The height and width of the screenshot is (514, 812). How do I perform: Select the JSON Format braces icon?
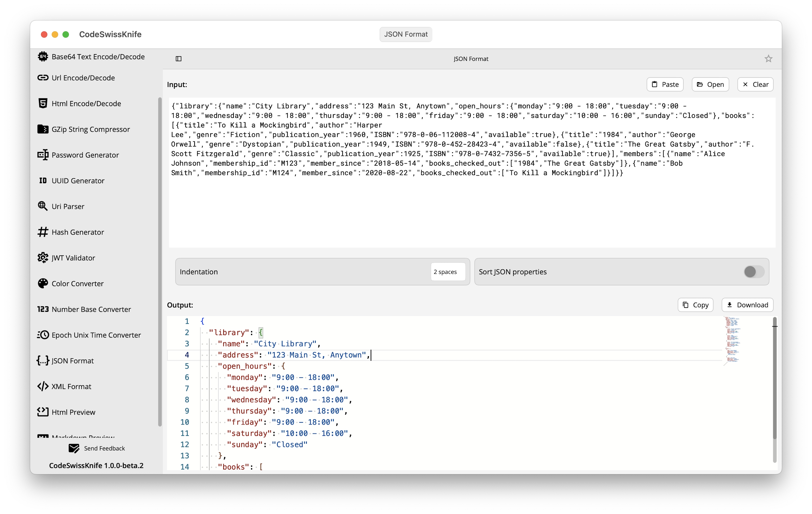click(43, 360)
